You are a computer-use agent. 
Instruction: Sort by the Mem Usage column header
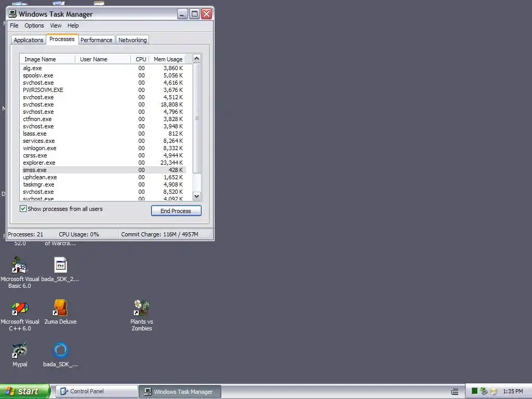167,59
